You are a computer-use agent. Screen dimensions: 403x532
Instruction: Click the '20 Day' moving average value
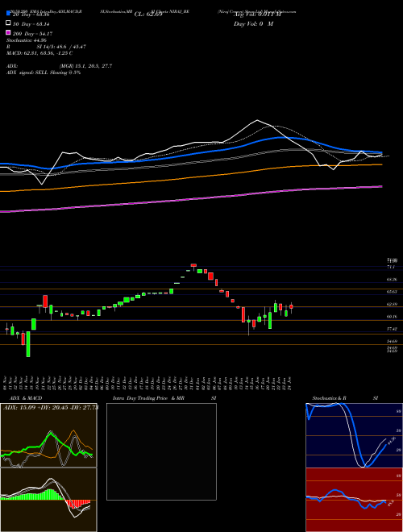31,15
